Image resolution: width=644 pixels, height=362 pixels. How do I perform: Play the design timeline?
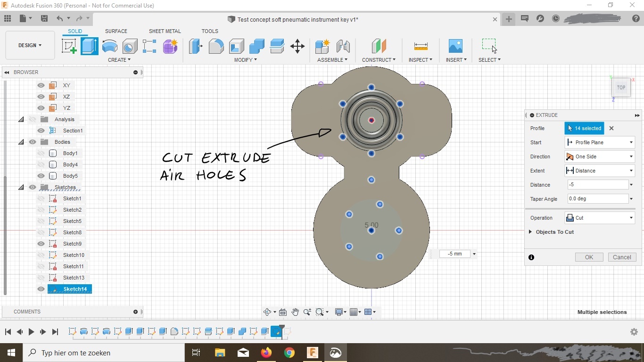click(31, 332)
